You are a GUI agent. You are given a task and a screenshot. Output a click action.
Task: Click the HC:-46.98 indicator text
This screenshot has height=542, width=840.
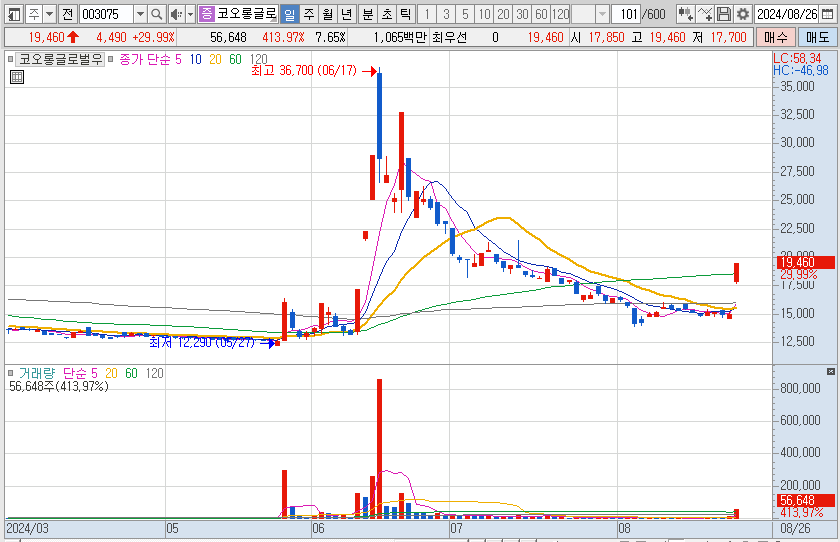tap(800, 70)
